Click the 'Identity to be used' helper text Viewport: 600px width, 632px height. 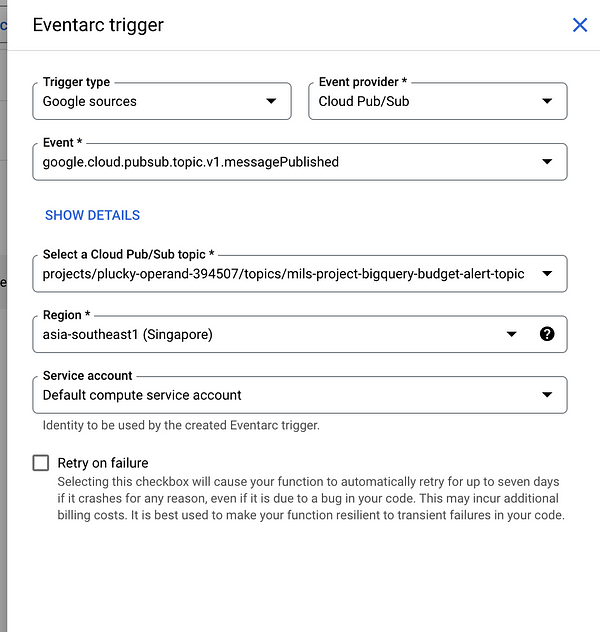[x=181, y=425]
